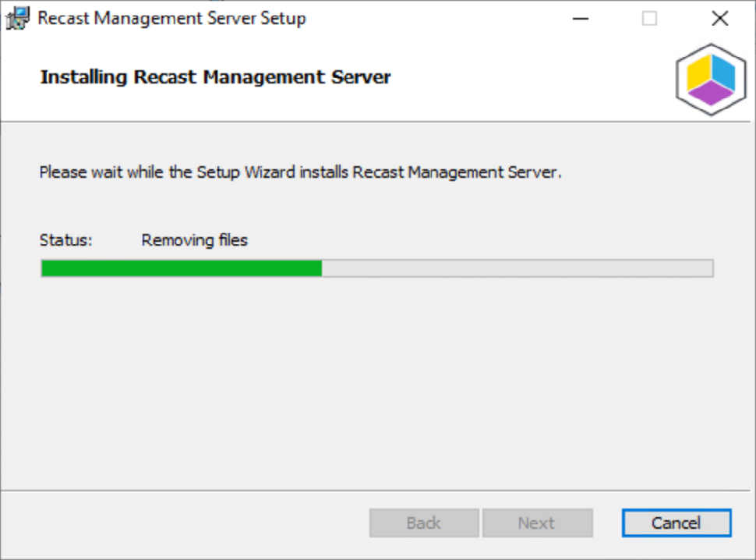
Task: Click the yellow face of the cube logo
Action: pyautogui.click(x=698, y=73)
